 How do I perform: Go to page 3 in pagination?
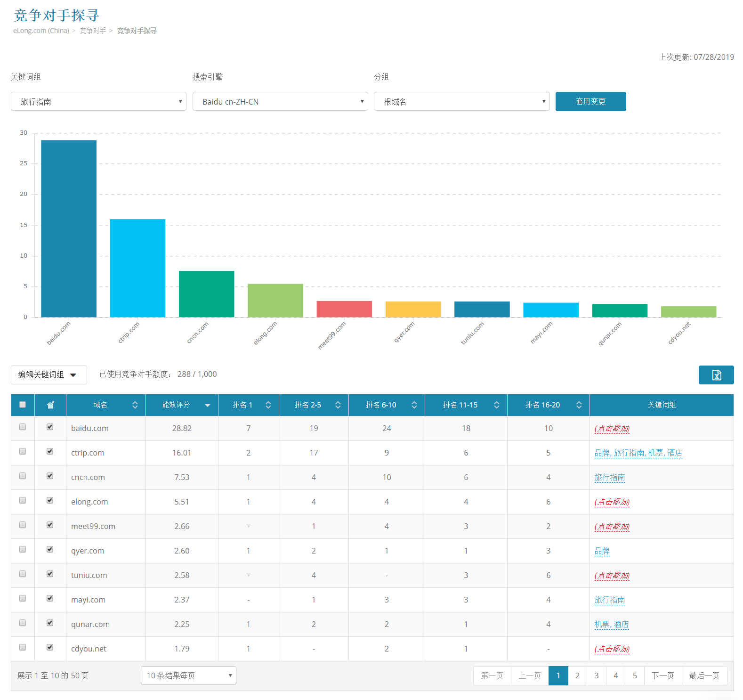click(x=597, y=676)
